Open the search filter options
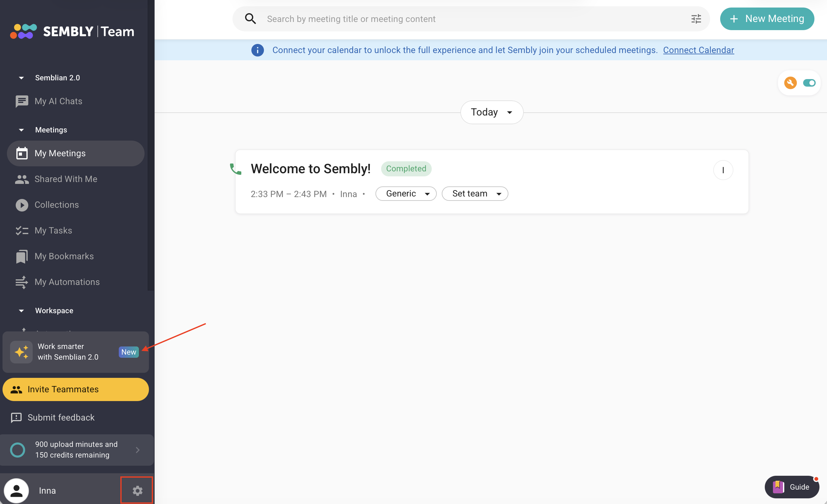 coord(696,19)
